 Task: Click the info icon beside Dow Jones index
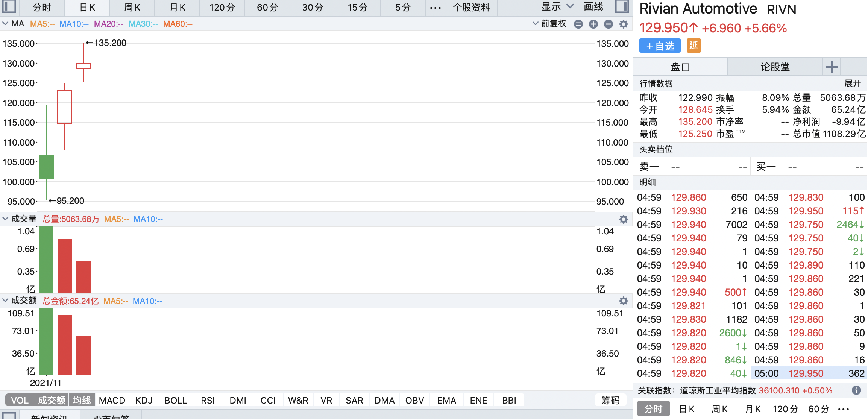[856, 390]
